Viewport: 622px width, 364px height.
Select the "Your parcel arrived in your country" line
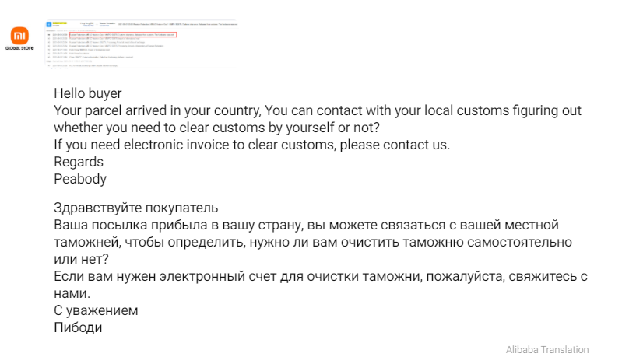coord(318,110)
